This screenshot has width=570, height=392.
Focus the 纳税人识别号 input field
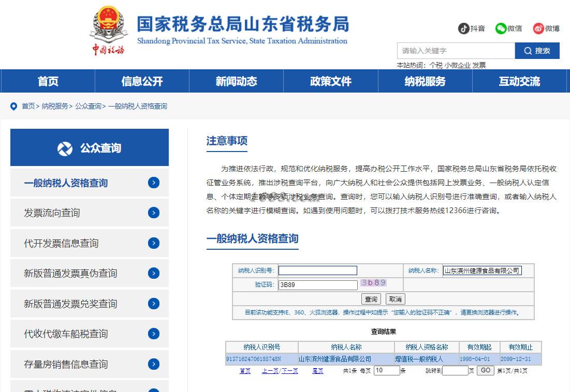coord(318,270)
